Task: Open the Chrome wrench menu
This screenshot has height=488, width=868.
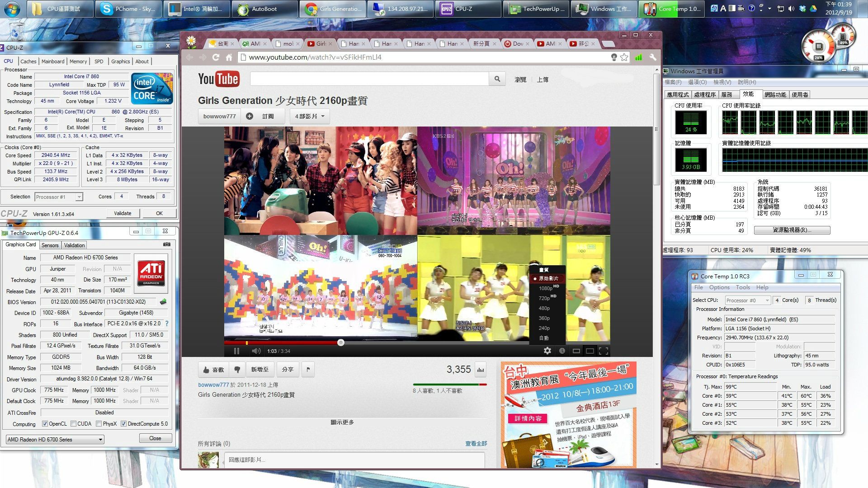Action: tap(652, 57)
